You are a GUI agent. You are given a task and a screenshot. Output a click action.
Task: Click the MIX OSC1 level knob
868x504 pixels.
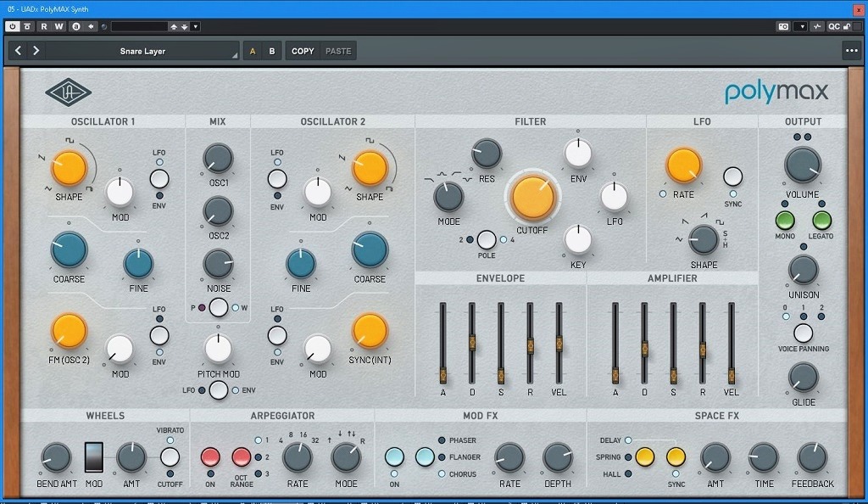tap(218, 159)
